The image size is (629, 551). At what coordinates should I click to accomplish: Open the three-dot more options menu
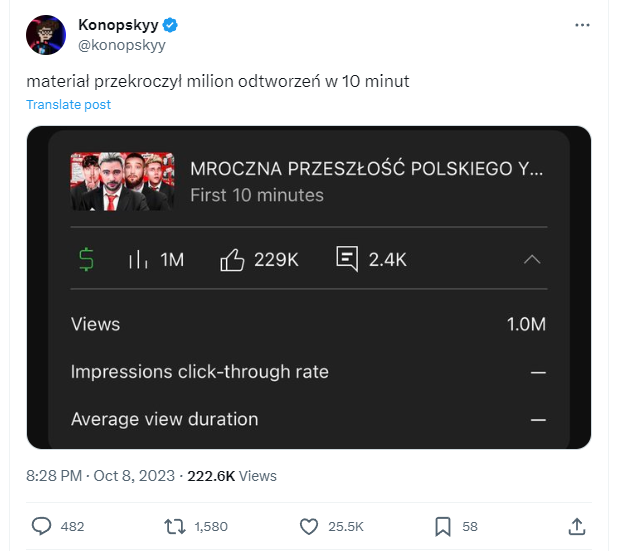point(582,25)
